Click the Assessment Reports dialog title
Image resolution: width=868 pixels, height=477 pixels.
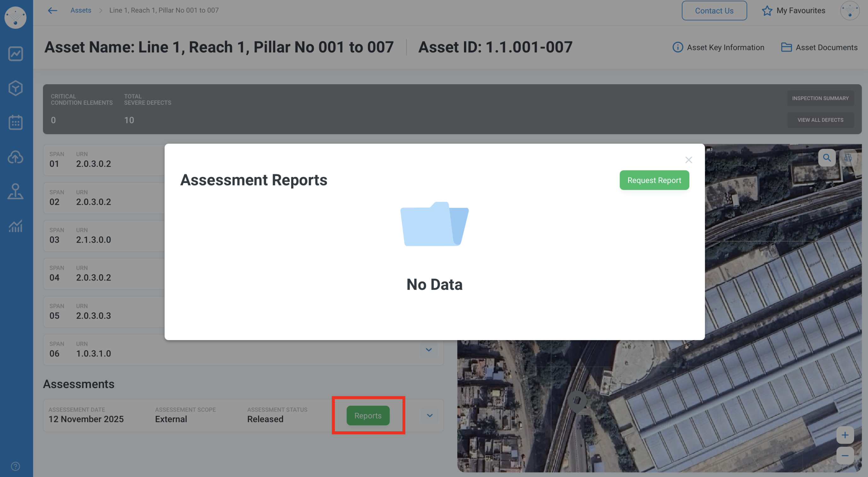coord(254,180)
